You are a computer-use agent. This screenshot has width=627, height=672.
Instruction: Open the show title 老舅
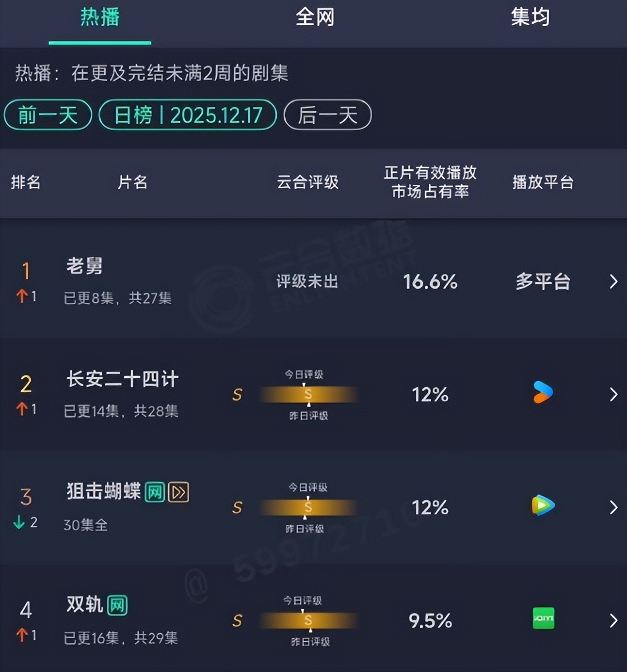[84, 266]
